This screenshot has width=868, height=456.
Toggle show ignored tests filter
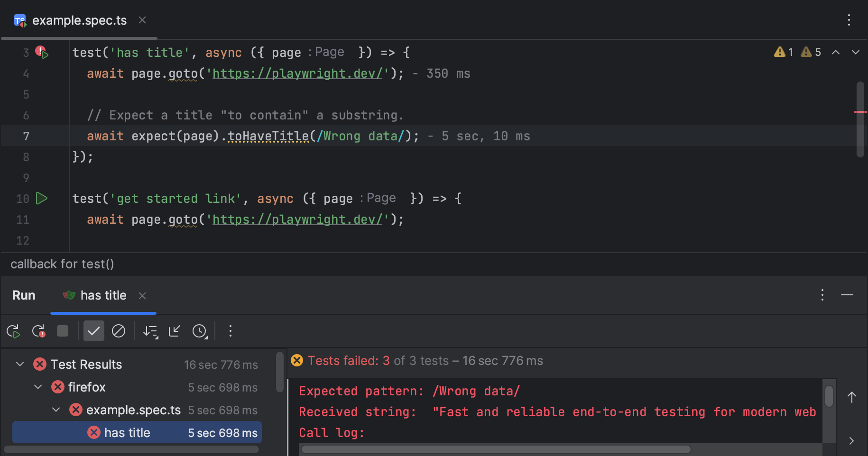pos(119,331)
